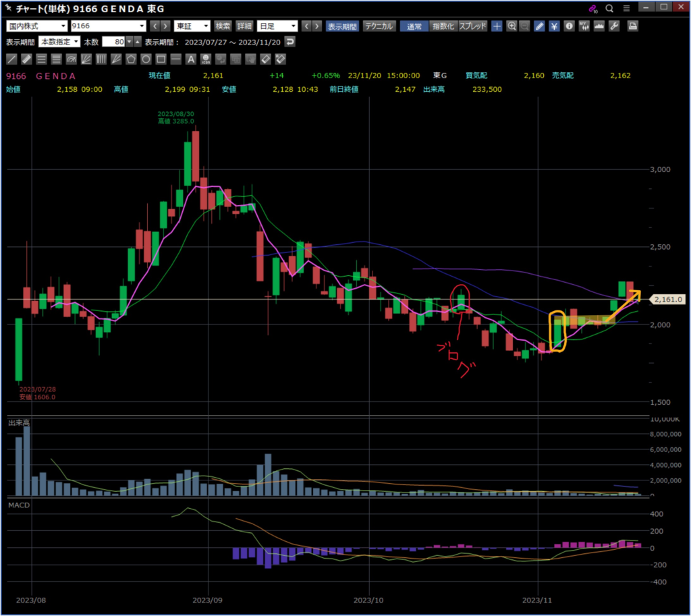Choose the text annotation 'A' tool
Viewport: 691px width, 616px height.
pyautogui.click(x=191, y=59)
